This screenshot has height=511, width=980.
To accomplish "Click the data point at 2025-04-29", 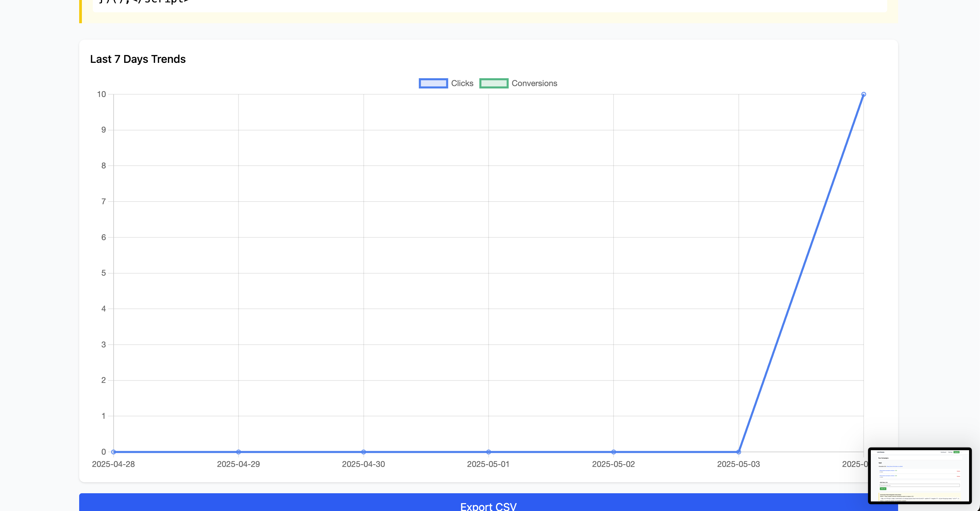I will [x=239, y=452].
